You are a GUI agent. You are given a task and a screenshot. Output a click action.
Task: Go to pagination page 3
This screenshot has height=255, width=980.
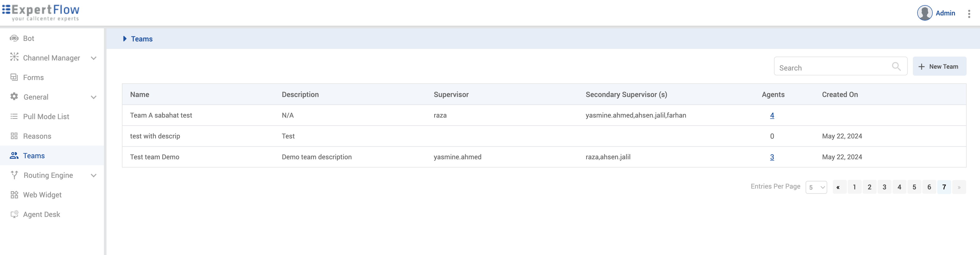click(884, 187)
